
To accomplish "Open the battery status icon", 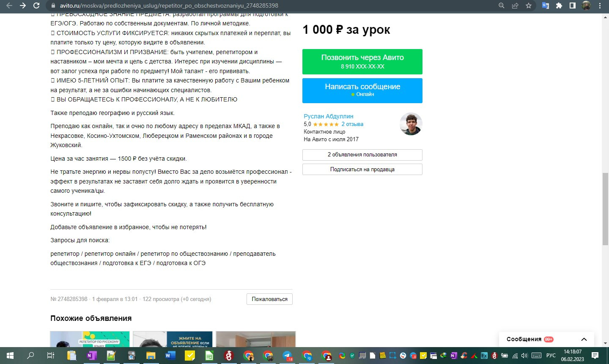I will click(x=505, y=356).
